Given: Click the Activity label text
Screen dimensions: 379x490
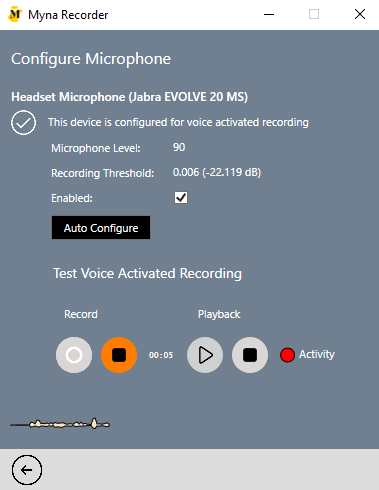Looking at the screenshot, I should (x=317, y=354).
